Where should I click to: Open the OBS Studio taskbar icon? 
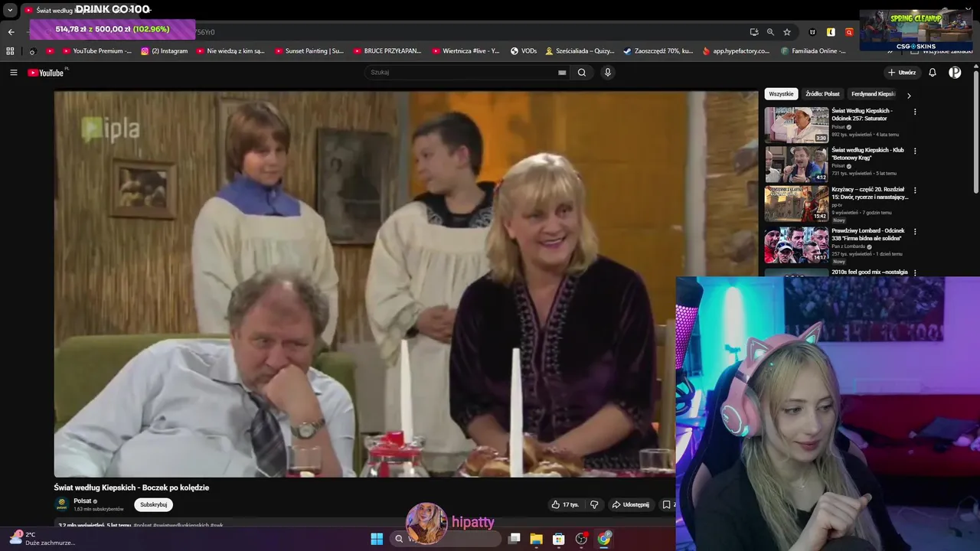click(581, 539)
